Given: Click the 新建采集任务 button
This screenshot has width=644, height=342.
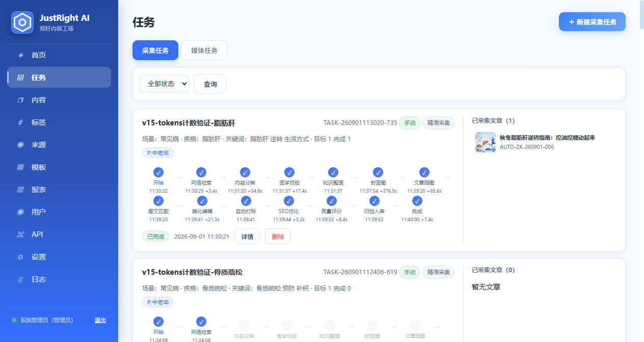Looking at the screenshot, I should pos(592,22).
